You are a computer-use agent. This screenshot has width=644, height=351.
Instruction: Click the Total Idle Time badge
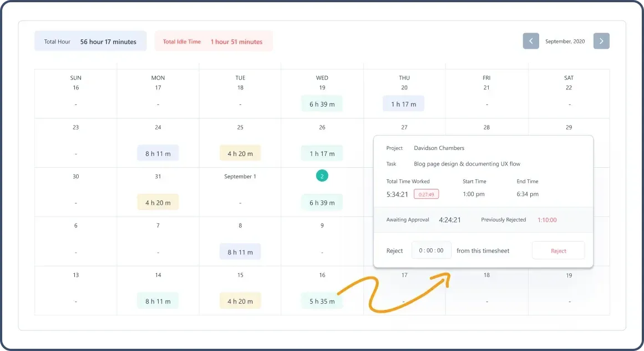pyautogui.click(x=214, y=41)
